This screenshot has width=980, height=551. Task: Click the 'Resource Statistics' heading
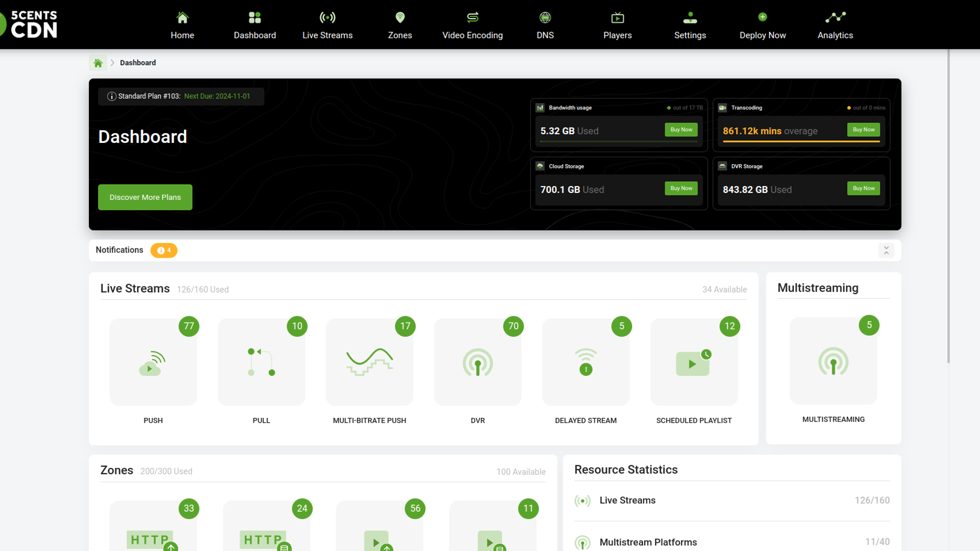(x=626, y=470)
